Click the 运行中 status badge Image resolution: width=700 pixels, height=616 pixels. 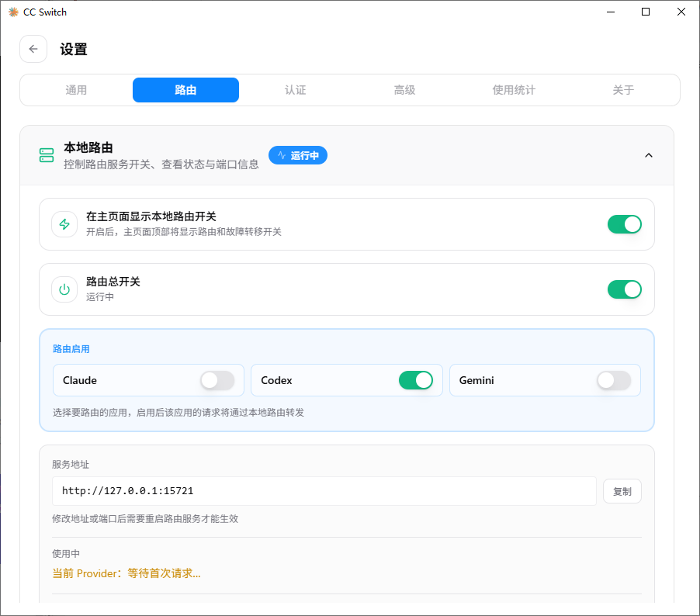click(x=298, y=155)
